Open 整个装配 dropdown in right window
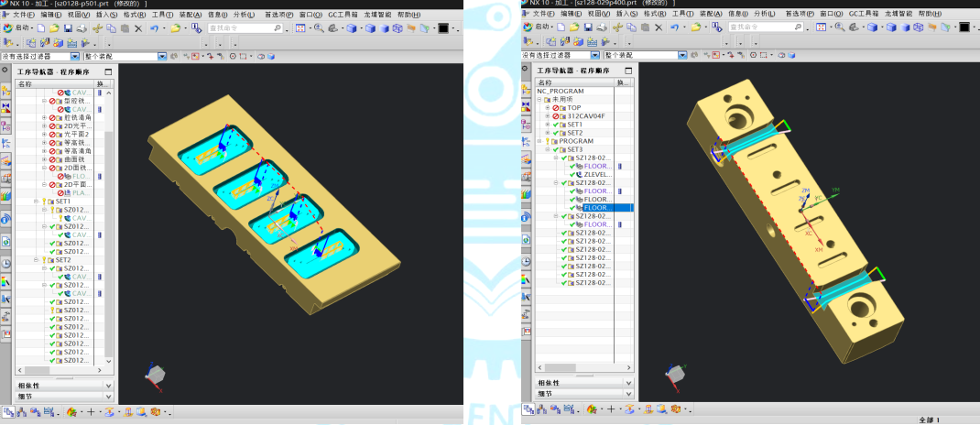Screen dimensions: 980x425 pyautogui.click(x=682, y=56)
